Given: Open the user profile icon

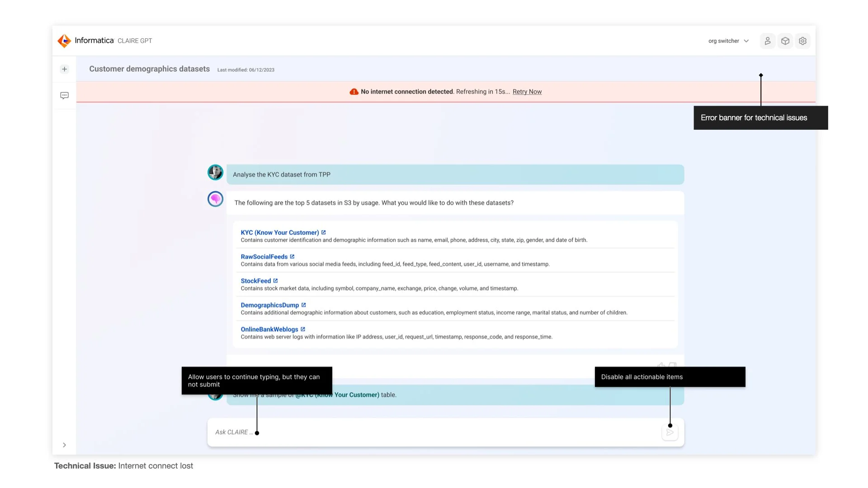Looking at the screenshot, I should (767, 41).
